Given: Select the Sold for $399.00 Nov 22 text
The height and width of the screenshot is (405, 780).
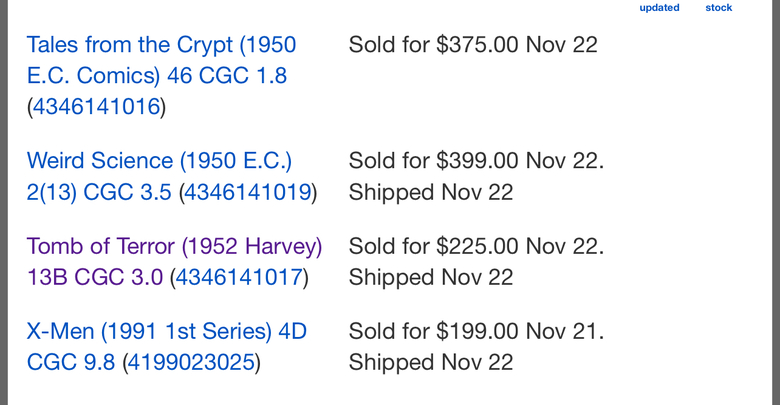Looking at the screenshot, I should pos(476,161).
